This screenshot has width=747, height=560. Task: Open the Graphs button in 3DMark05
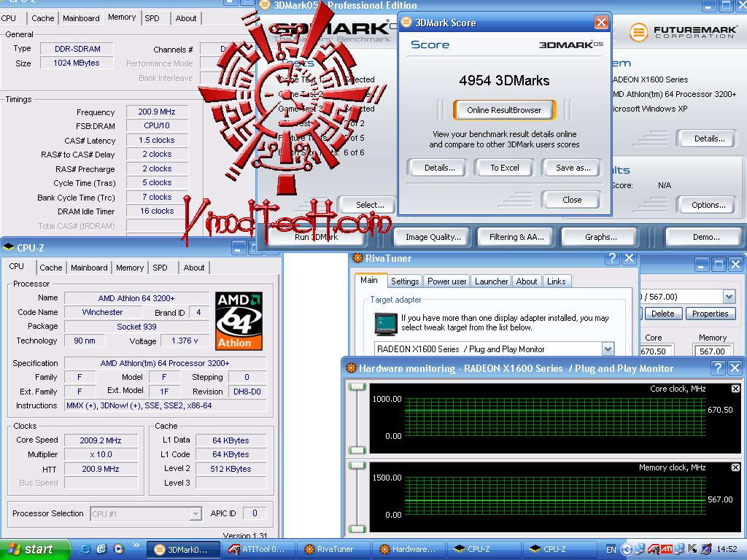pos(601,237)
